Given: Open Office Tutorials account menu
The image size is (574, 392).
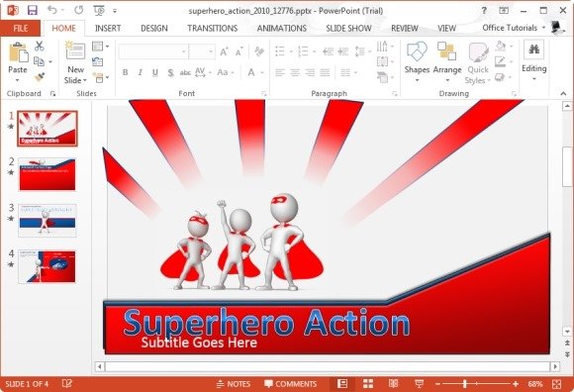Looking at the screenshot, I should [x=514, y=28].
